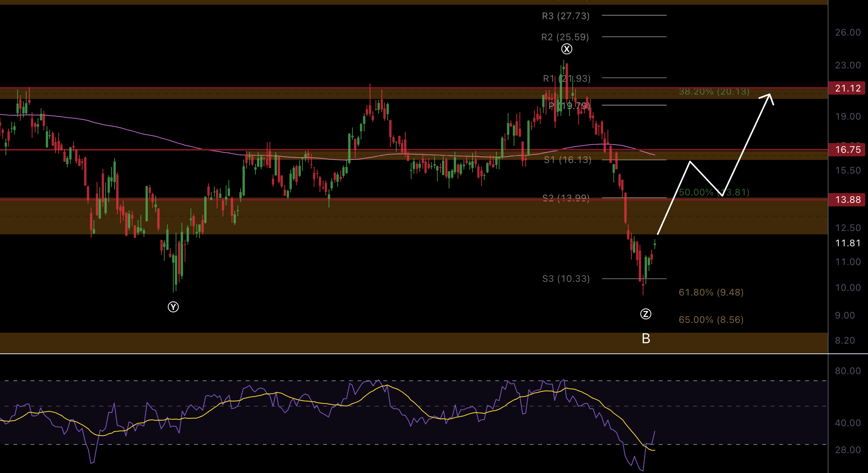Click the white projection arrow head
Image resolution: width=868 pixels, height=473 pixels.
tap(769, 96)
